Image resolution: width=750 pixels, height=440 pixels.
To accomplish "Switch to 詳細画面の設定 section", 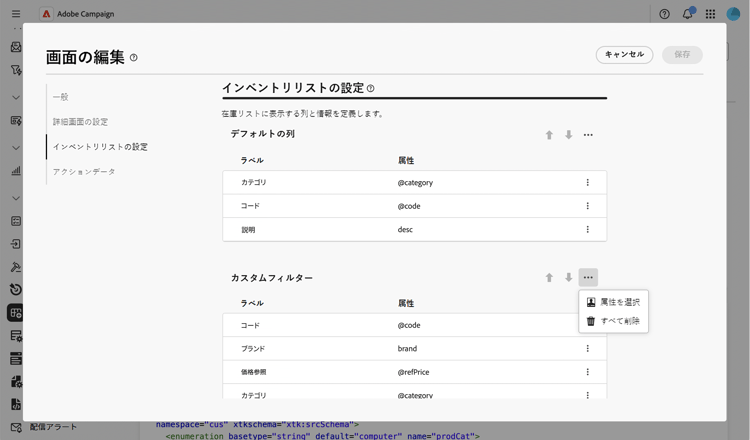I will tap(80, 122).
